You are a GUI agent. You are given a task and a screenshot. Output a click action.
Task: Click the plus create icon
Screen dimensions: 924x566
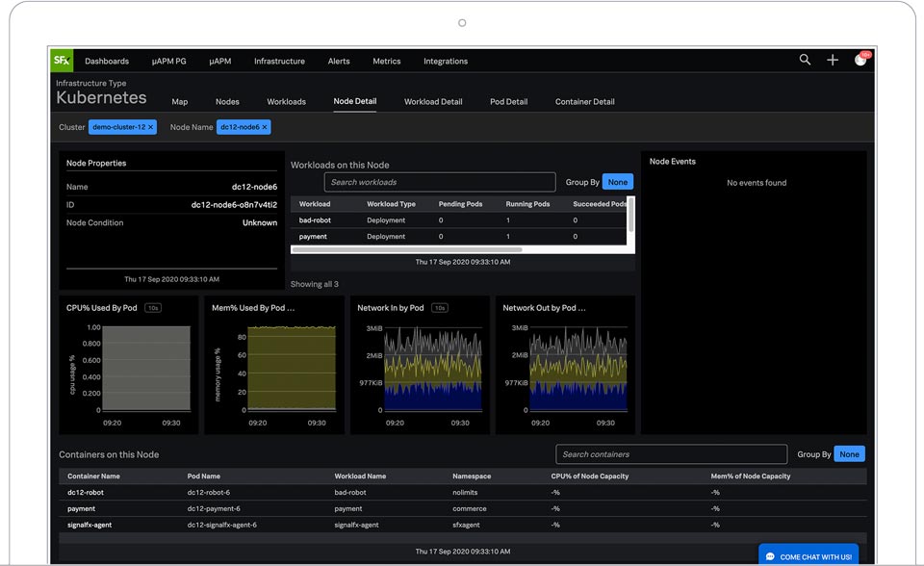pos(833,60)
